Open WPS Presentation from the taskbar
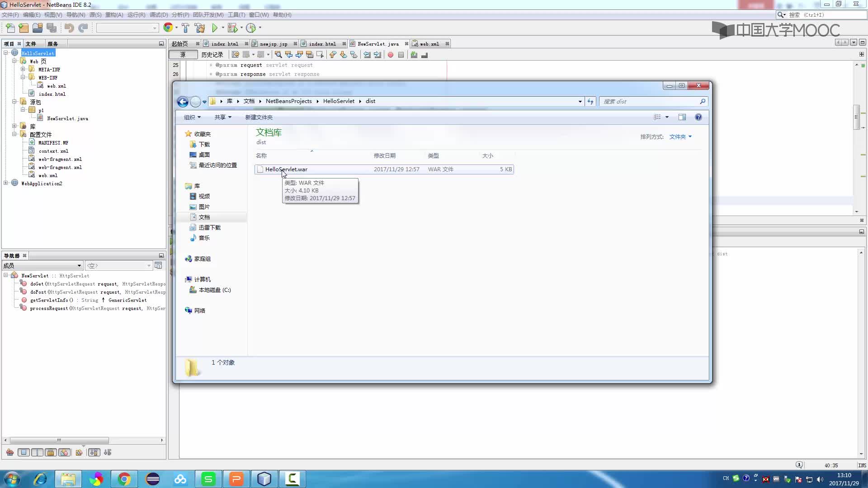Screen dimensions: 868x488 (236, 479)
